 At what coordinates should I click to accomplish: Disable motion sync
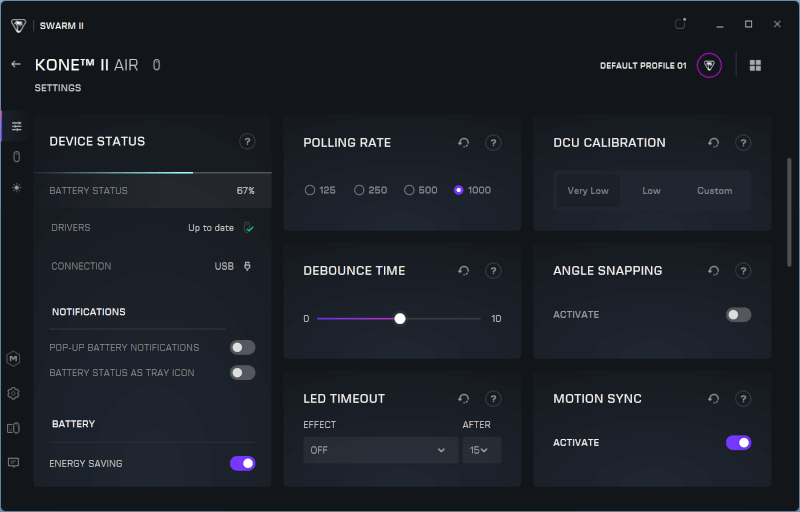pyautogui.click(x=738, y=443)
